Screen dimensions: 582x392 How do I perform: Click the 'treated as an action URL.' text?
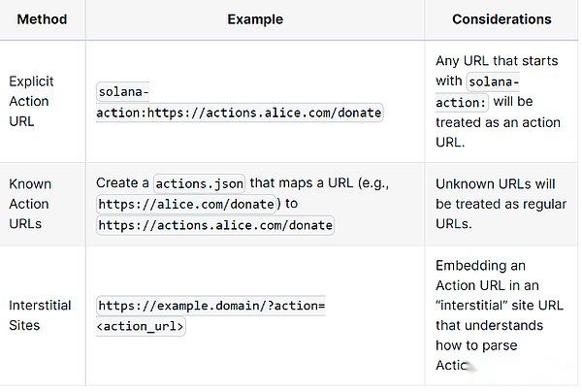(498, 132)
